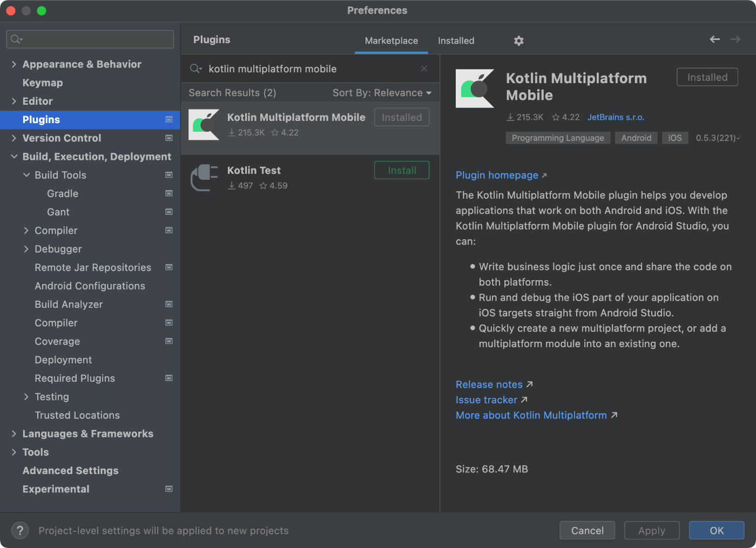Image resolution: width=756 pixels, height=548 pixels.
Task: Click the project-level icon beside Plugins
Action: point(169,119)
